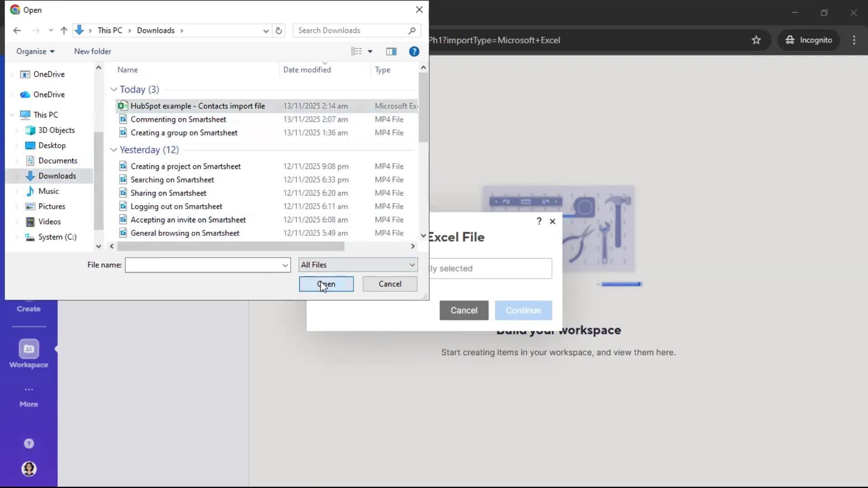The height and width of the screenshot is (488, 868).
Task: Click Open to select the HubSpot file
Action: click(x=326, y=284)
